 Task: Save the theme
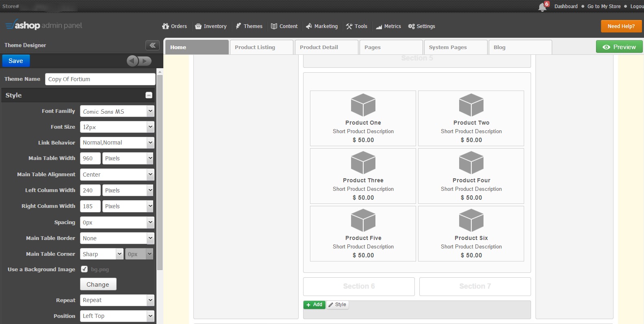(16, 61)
